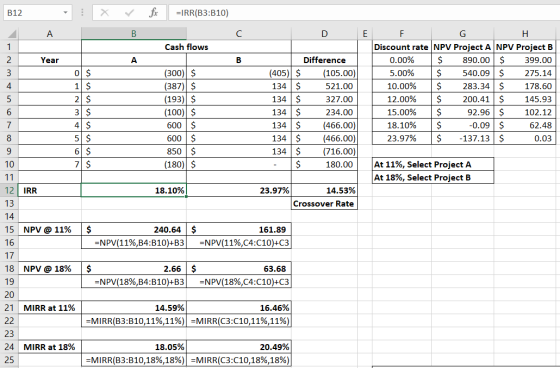Select Project A NPV value 890.00
This screenshot has width=560, height=368.
click(462, 60)
